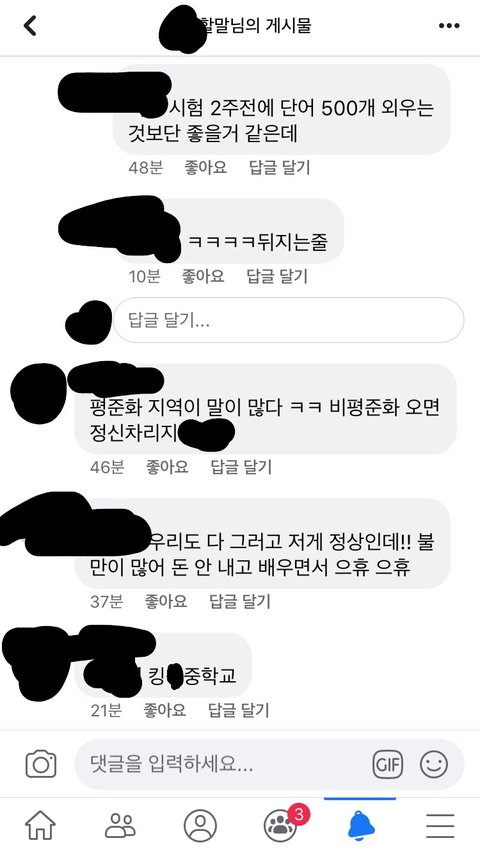Tap the back arrow in the header
The image size is (480, 854).
31,26
